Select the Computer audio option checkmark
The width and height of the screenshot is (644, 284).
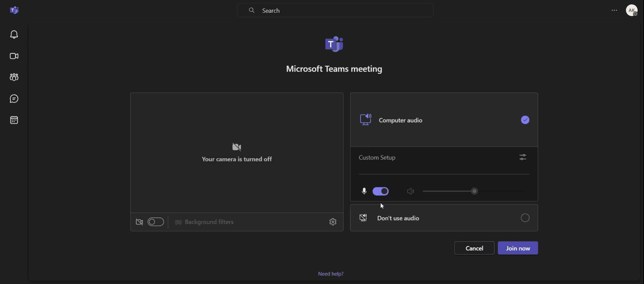tap(525, 120)
